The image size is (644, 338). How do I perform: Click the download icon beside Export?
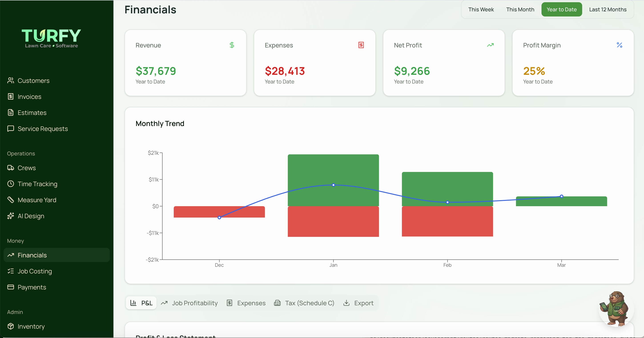[346, 303]
